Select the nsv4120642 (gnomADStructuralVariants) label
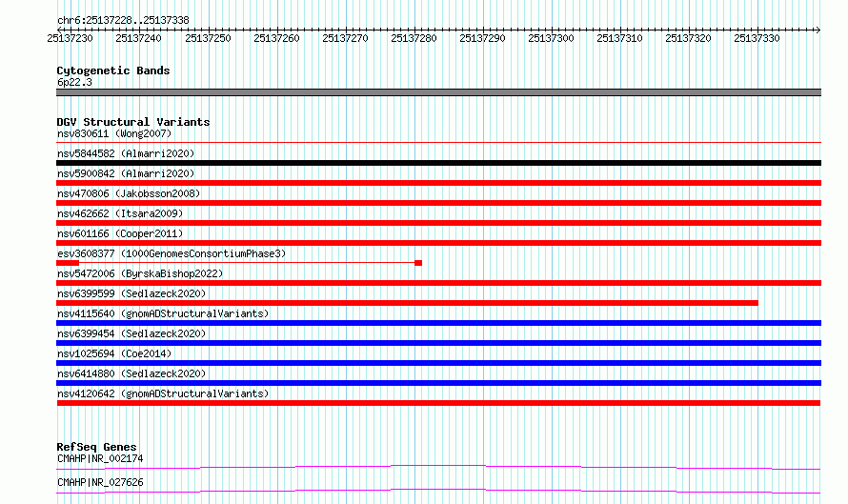The height and width of the screenshot is (504, 848). click(163, 393)
